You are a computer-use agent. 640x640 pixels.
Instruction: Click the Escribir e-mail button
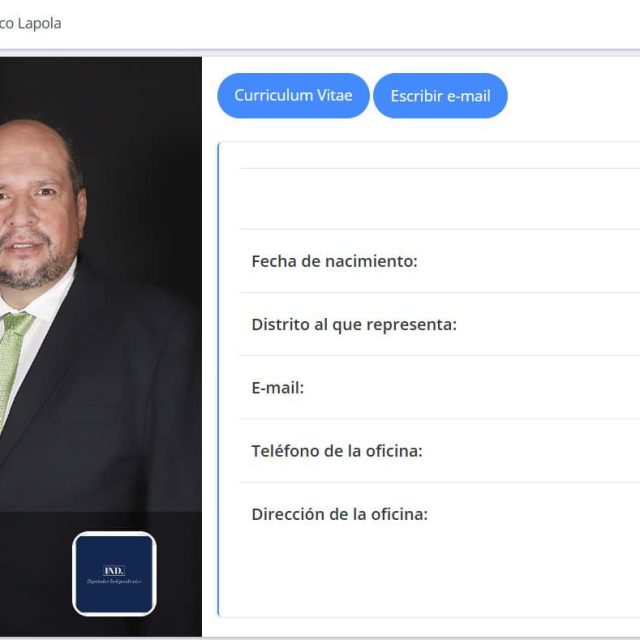coord(440,96)
